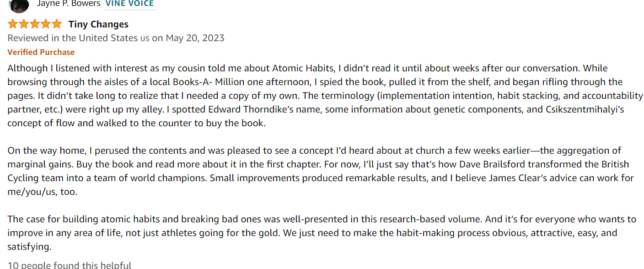Screen dimensions: 644x269
Task: Click Jayne P. Bowers' profile avatar
Action: point(19,5)
